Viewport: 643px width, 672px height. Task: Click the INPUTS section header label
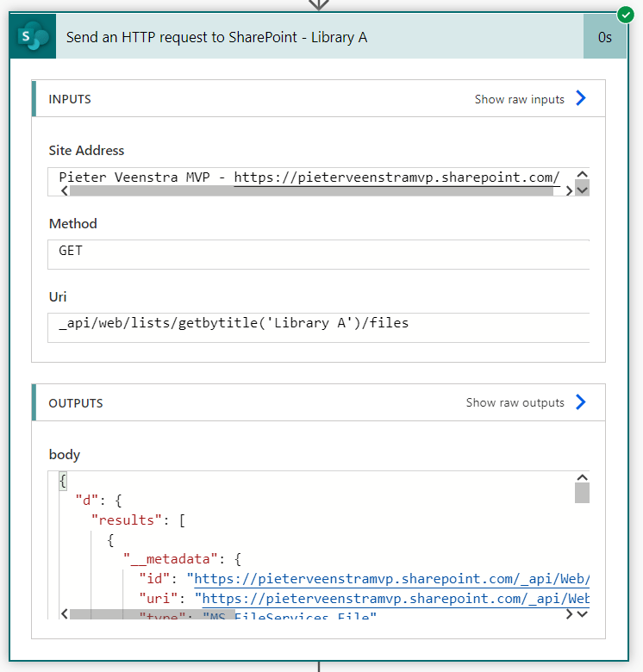point(70,99)
